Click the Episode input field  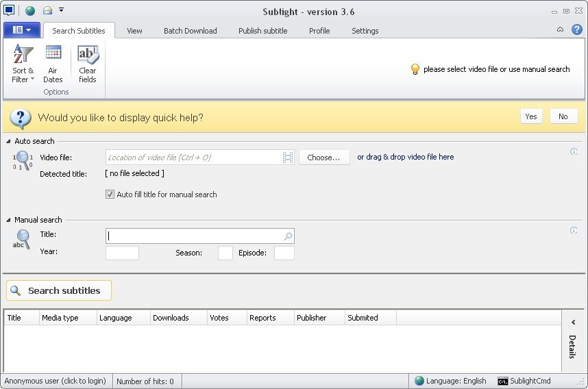click(x=284, y=253)
